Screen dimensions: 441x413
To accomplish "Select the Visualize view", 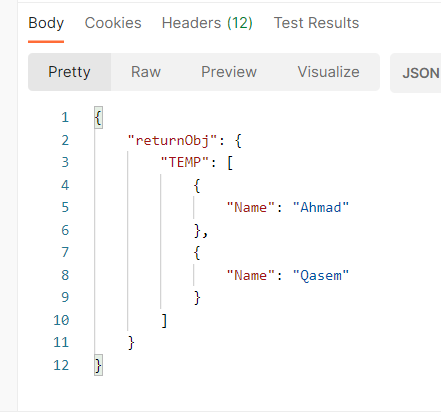I will point(328,72).
